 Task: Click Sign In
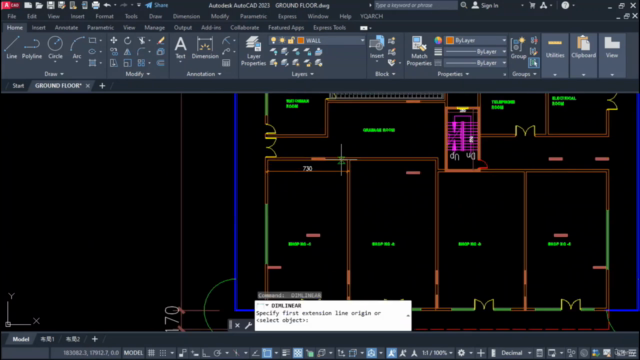pos(485,5)
